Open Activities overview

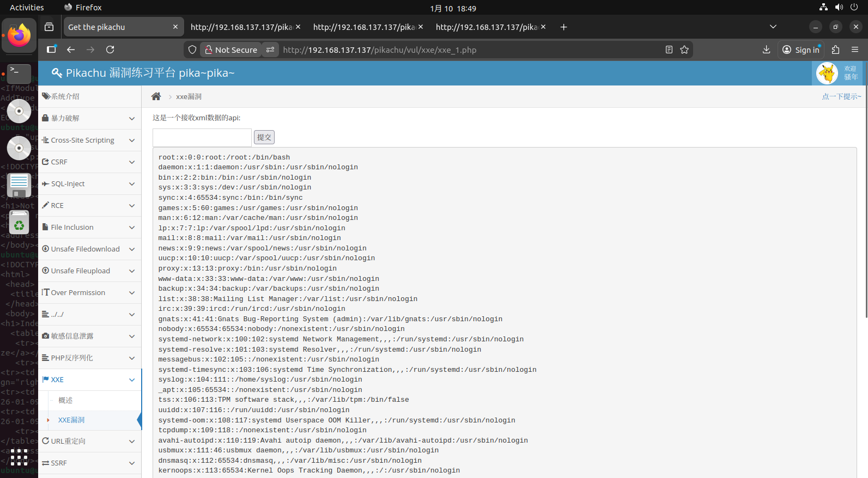pos(27,8)
